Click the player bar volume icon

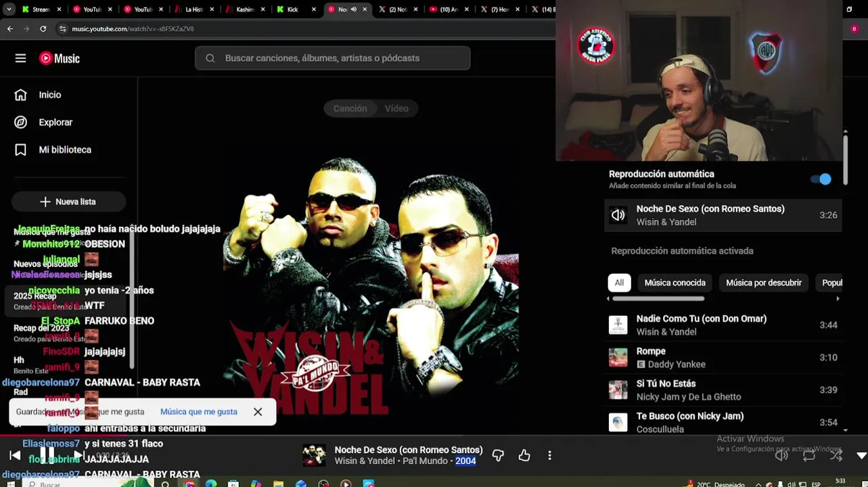pos(781,455)
